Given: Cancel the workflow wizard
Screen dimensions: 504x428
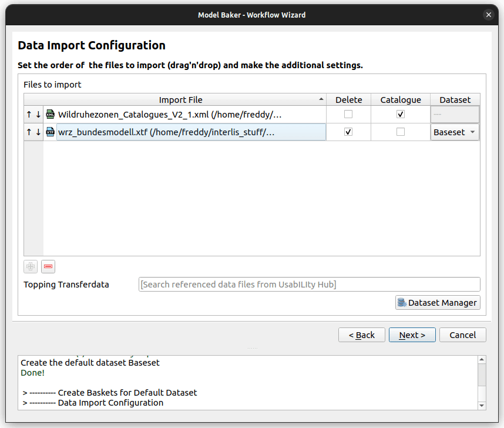Looking at the screenshot, I should pos(462,335).
